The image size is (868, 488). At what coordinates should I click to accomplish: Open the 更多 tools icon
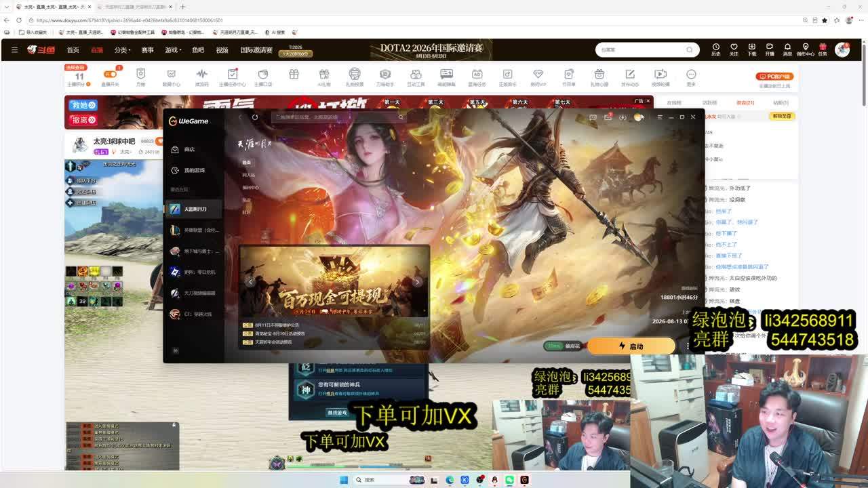691,77
